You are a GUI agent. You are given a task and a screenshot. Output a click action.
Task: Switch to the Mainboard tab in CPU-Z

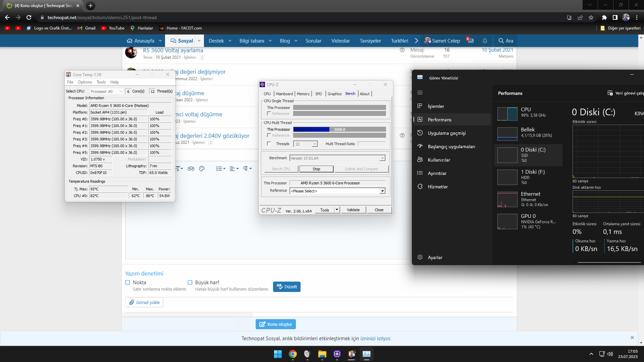tap(284, 94)
